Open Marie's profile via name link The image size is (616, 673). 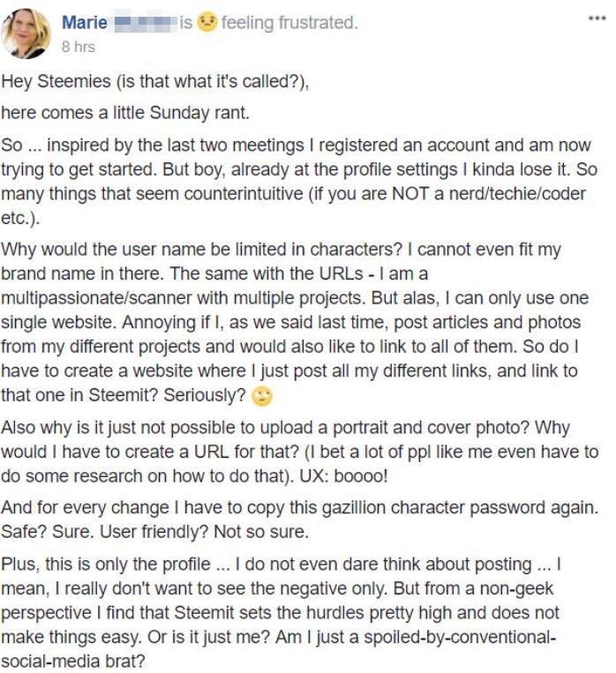(85, 22)
